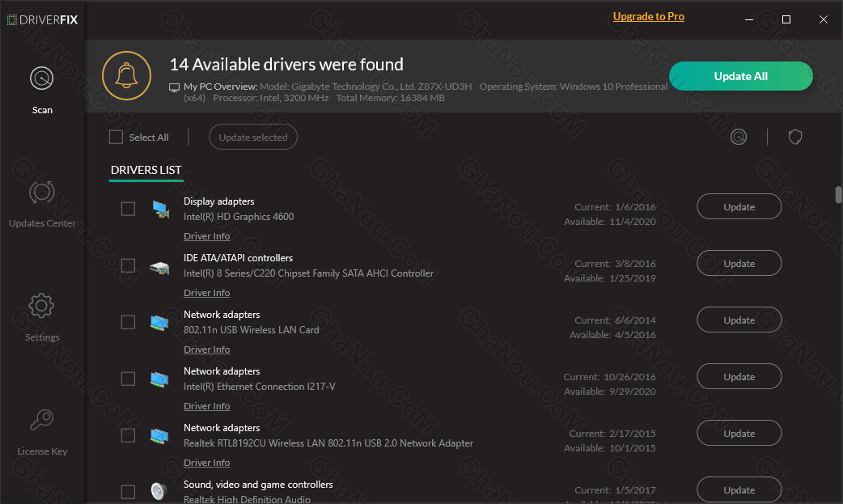Check the Intel HD Graphics 4600 driver box
843x504 pixels.
[x=128, y=209]
